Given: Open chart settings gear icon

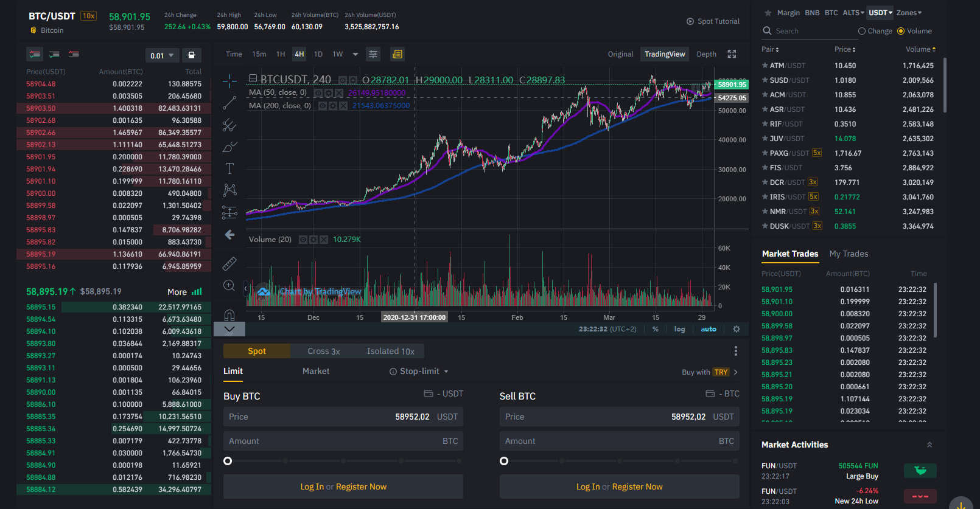Looking at the screenshot, I should click(737, 329).
